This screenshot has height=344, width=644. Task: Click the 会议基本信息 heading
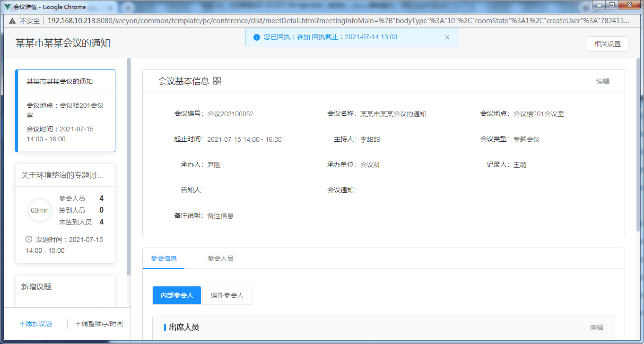pos(183,81)
